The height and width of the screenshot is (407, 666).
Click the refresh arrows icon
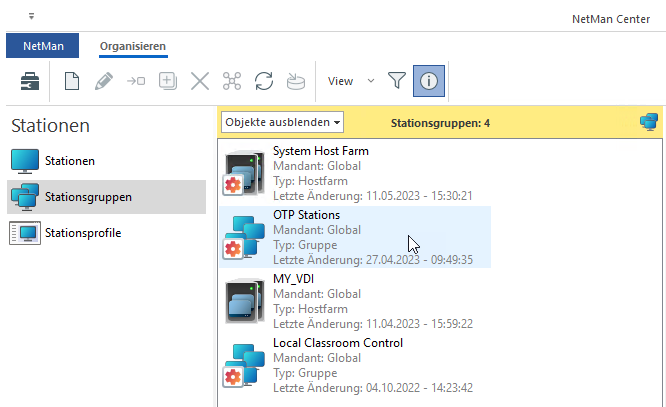click(x=264, y=82)
